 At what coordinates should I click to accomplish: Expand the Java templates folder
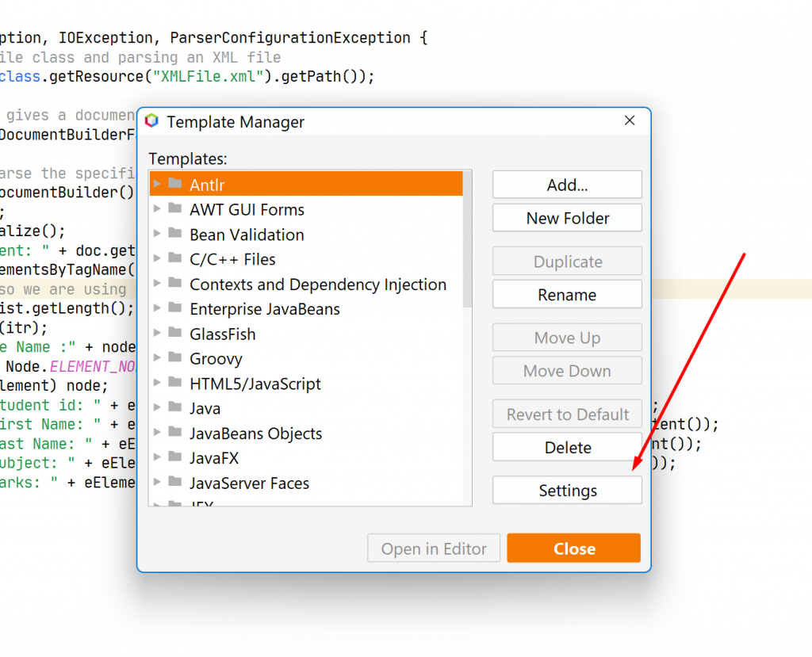(157, 408)
